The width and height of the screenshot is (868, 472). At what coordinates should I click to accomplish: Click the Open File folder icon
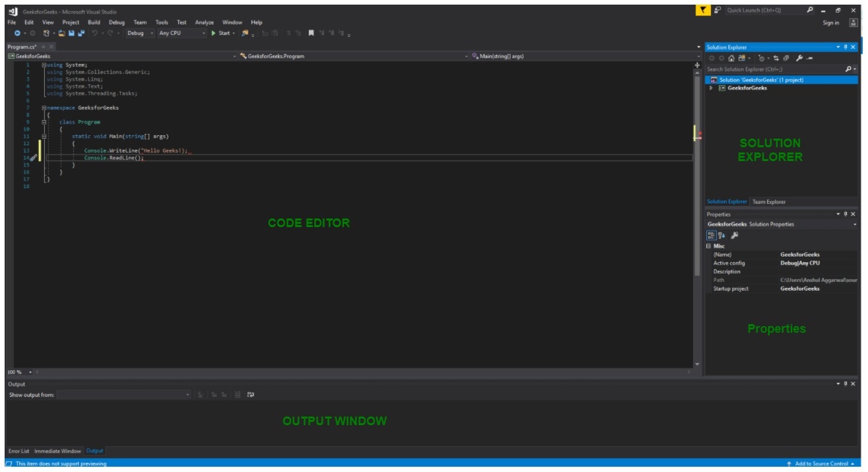62,33
